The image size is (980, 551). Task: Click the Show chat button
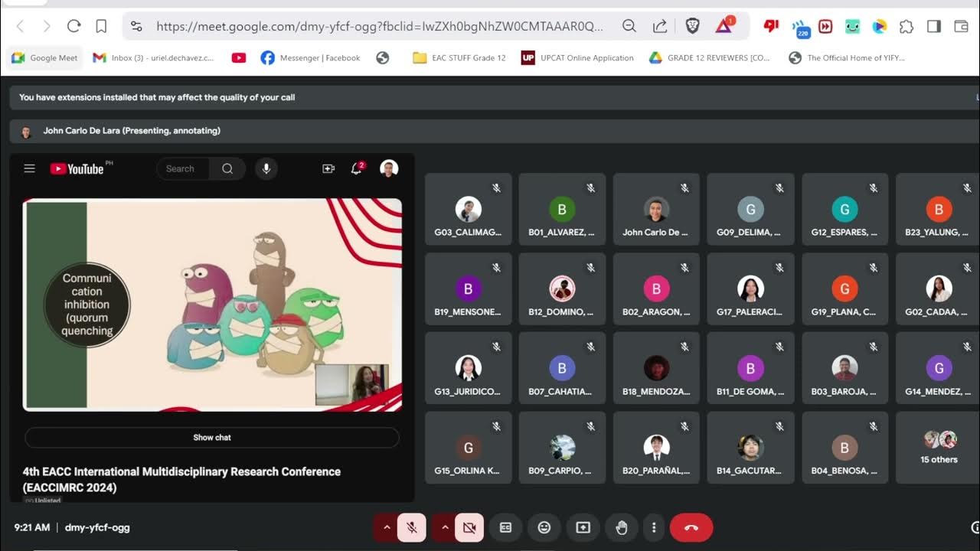click(x=212, y=438)
